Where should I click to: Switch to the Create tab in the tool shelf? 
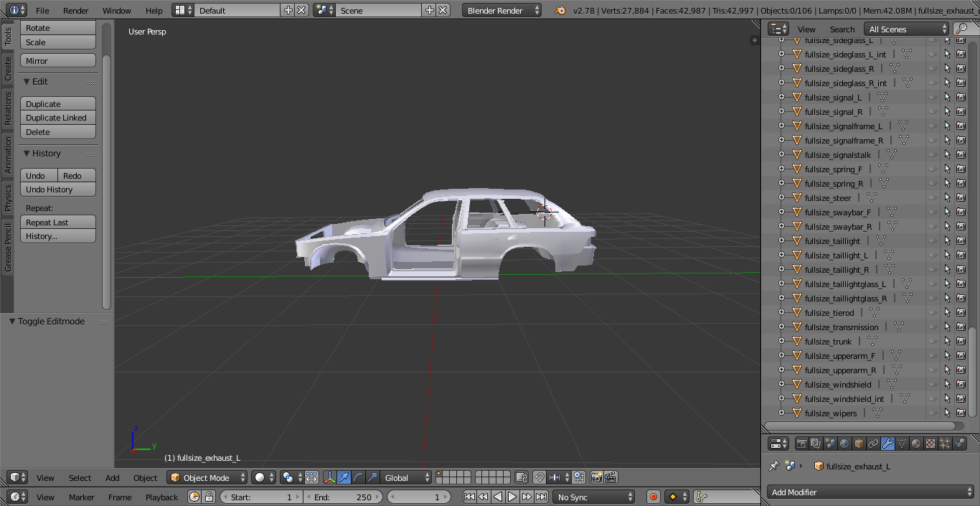pos(8,69)
